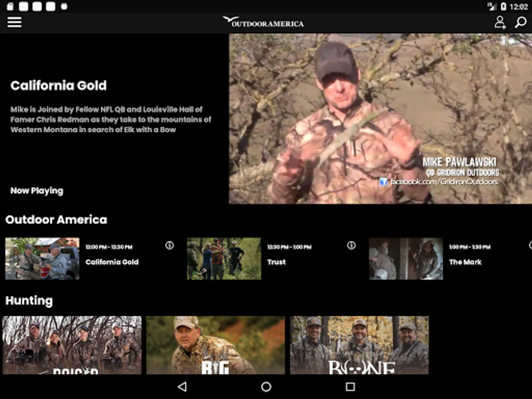Tap the Hunting section heading
532x399 pixels.
tap(29, 301)
